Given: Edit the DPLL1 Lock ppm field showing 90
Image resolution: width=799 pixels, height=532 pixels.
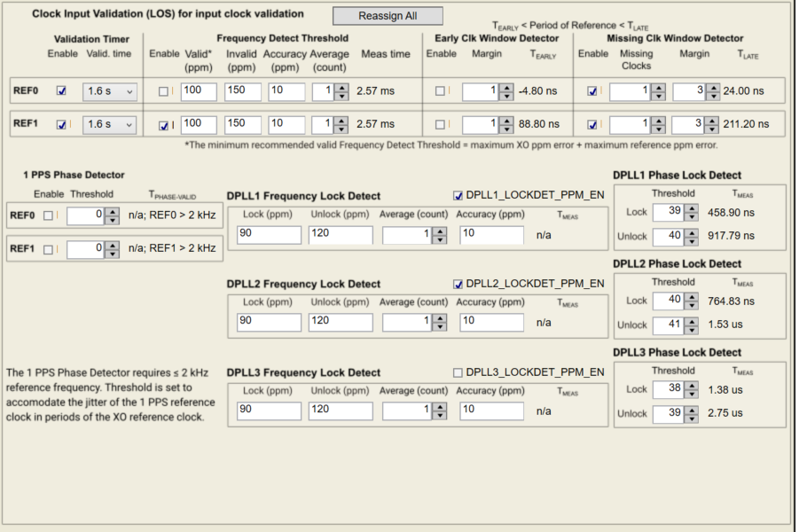Looking at the screenshot, I should click(x=266, y=234).
